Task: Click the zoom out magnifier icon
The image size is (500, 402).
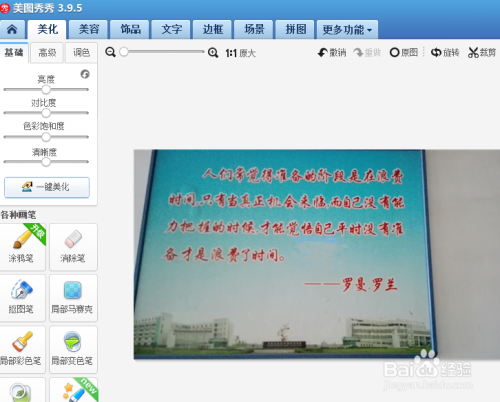Action: (110, 52)
